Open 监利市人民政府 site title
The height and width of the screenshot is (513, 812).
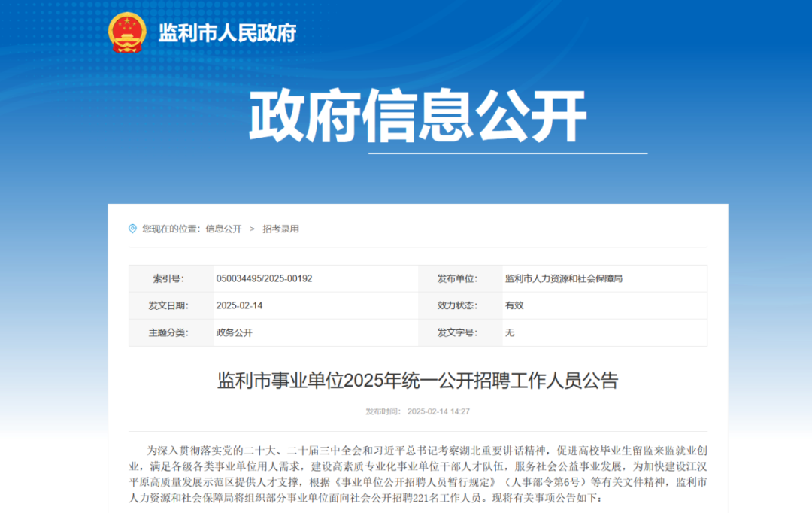[227, 32]
